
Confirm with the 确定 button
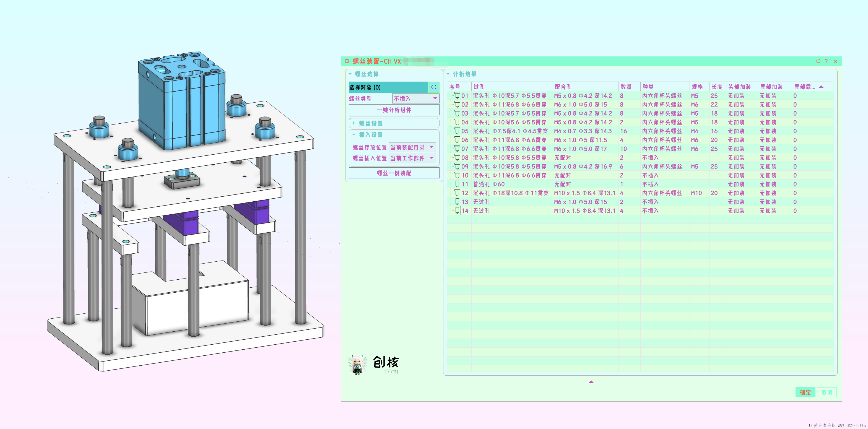(x=805, y=392)
